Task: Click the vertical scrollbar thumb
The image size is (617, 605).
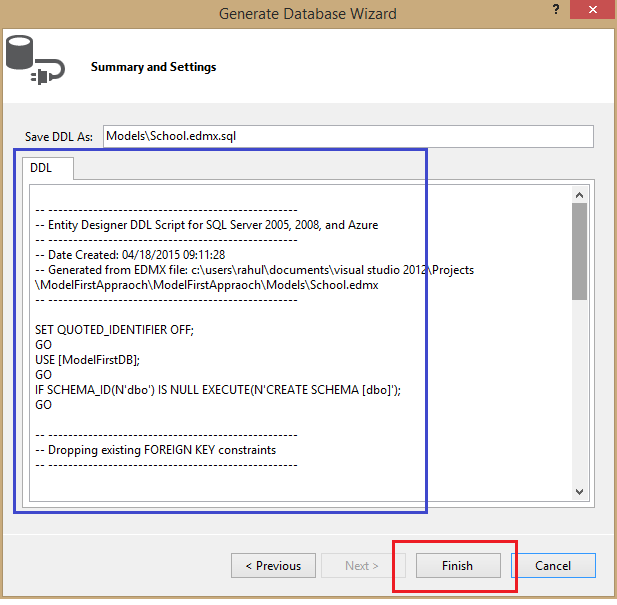Action: pyautogui.click(x=579, y=251)
